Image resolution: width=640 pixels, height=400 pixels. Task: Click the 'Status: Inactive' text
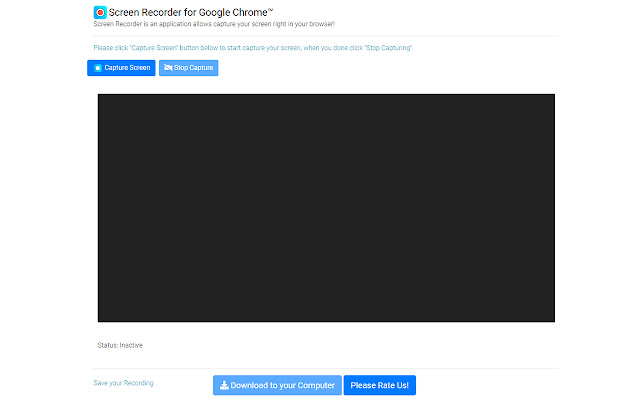[x=120, y=345]
